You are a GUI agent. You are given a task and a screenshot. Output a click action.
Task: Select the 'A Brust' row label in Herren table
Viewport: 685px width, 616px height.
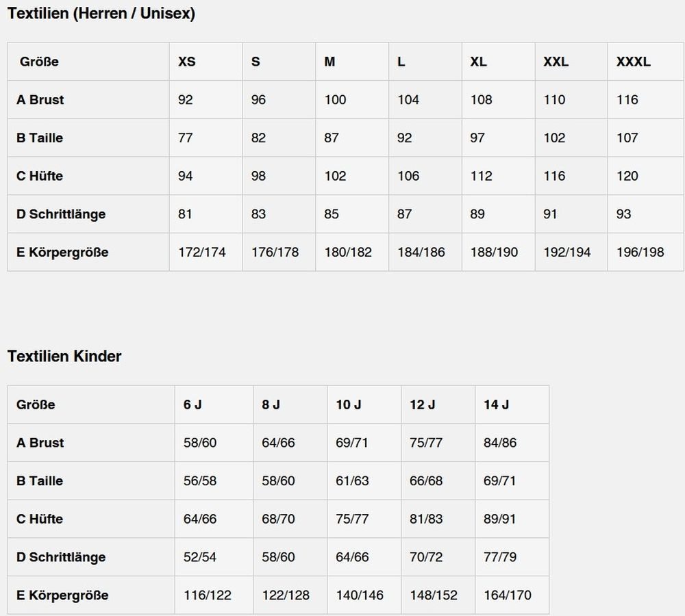point(40,100)
